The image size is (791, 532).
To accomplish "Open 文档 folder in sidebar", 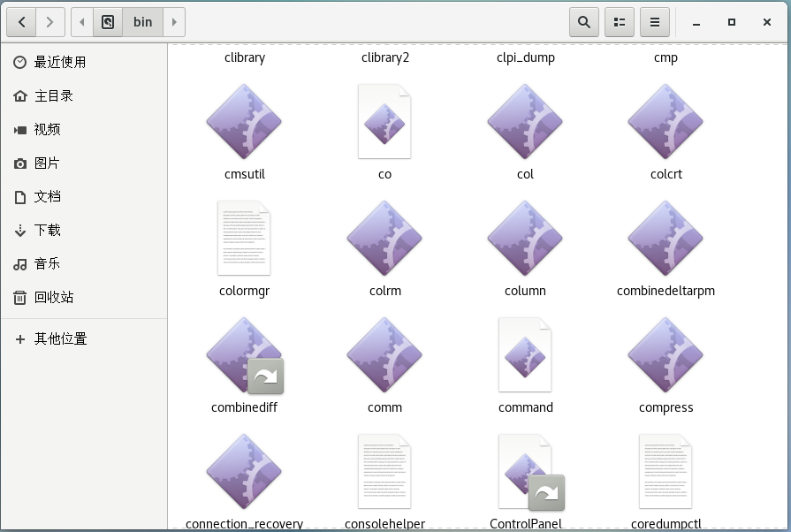I will [x=84, y=197].
